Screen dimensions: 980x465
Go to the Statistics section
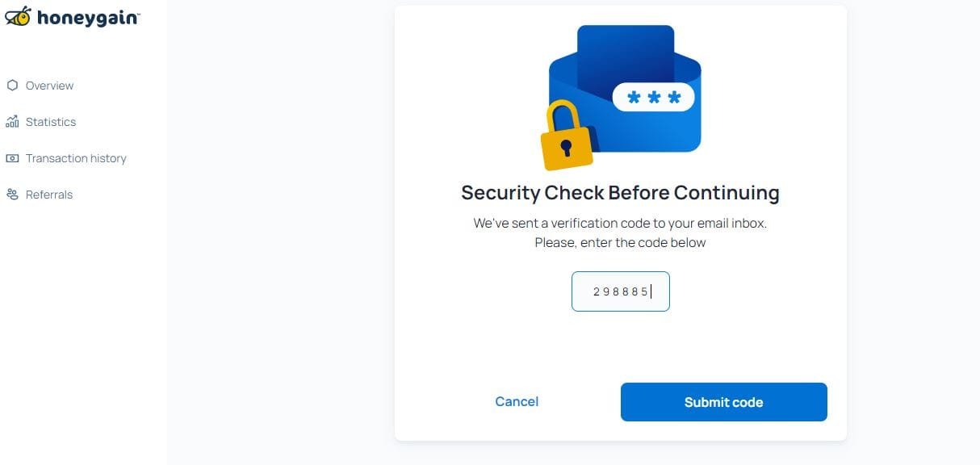(x=50, y=122)
